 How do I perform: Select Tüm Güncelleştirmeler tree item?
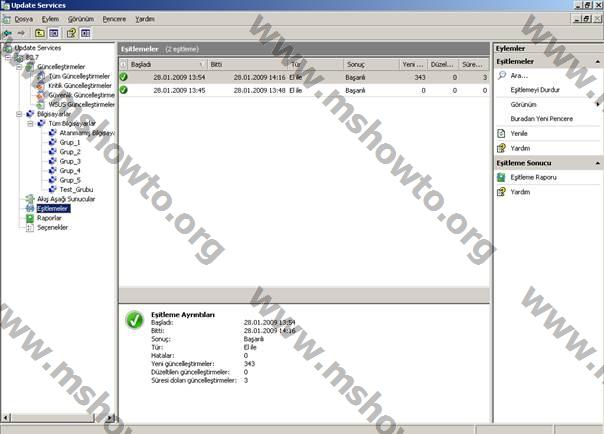[79, 76]
